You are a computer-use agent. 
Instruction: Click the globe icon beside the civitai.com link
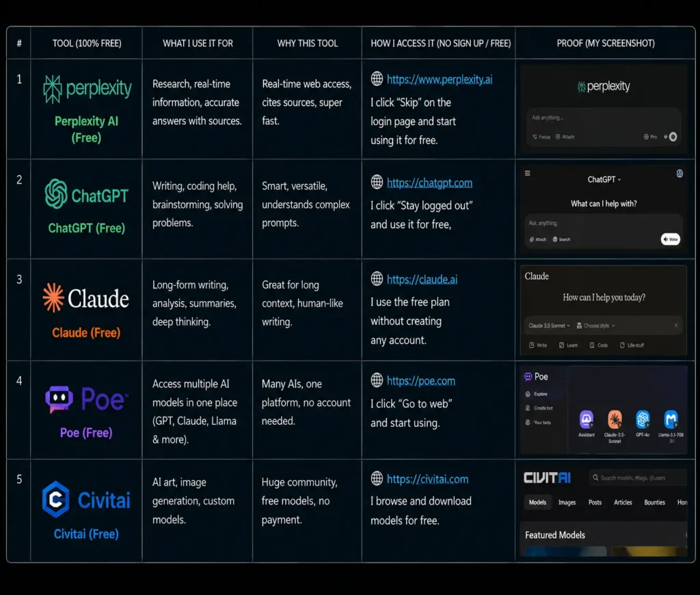coord(377,479)
